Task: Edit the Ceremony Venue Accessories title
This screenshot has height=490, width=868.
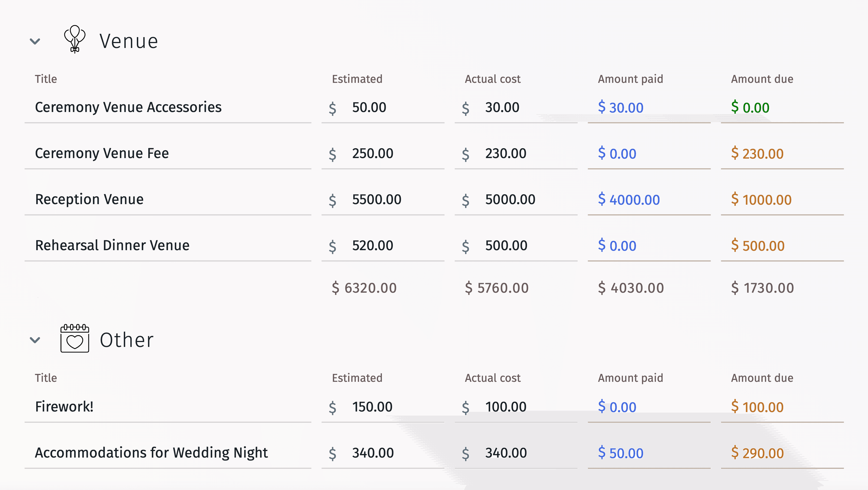Action: (x=128, y=107)
